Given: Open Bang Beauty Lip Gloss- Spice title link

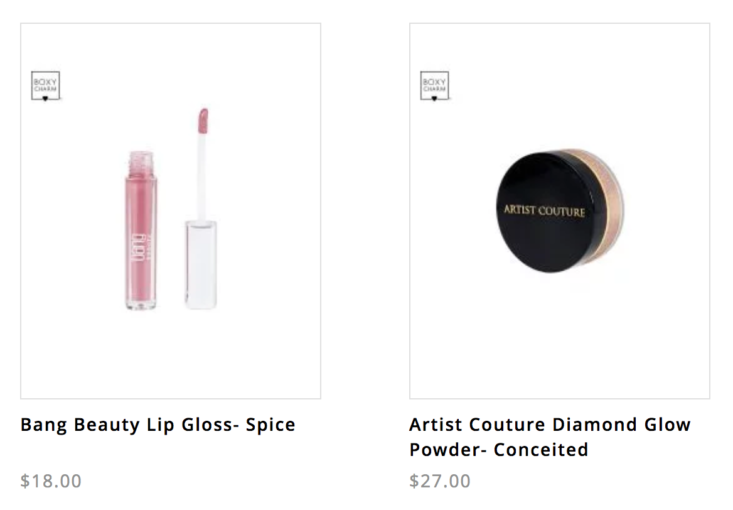Looking at the screenshot, I should tap(158, 424).
